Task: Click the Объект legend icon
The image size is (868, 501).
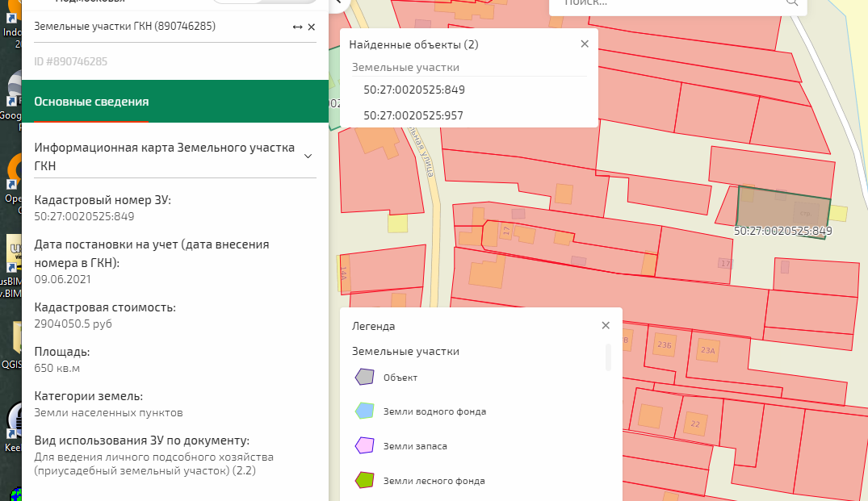Action: click(x=364, y=377)
